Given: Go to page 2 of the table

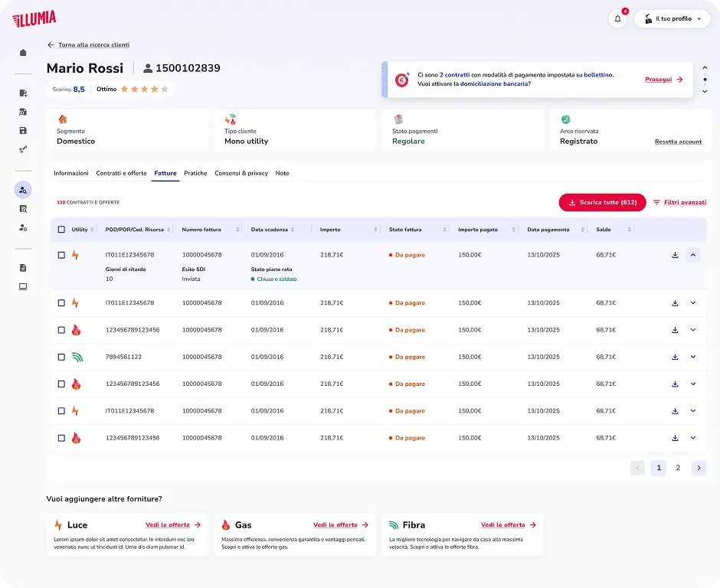Looking at the screenshot, I should click(x=678, y=468).
